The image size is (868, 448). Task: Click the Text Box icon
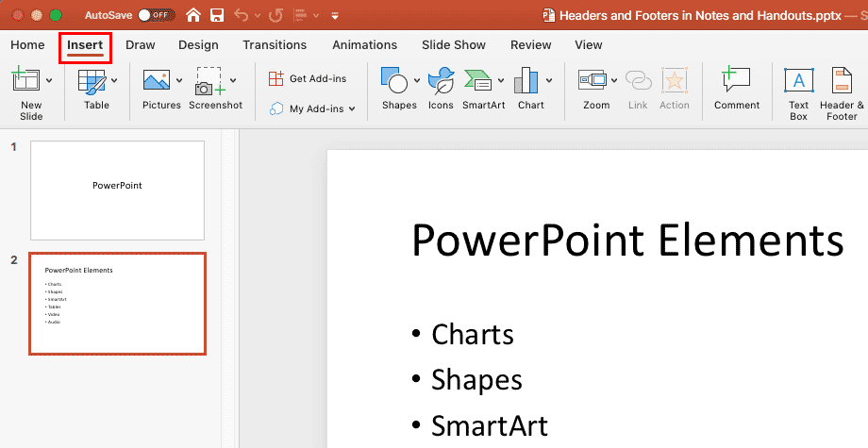pos(799,81)
